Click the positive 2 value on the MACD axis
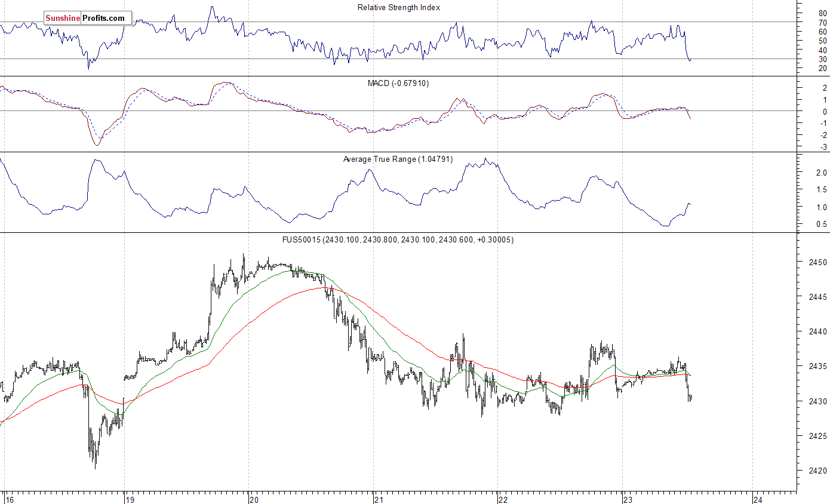Image resolution: width=830 pixels, height=504 pixels. point(825,88)
